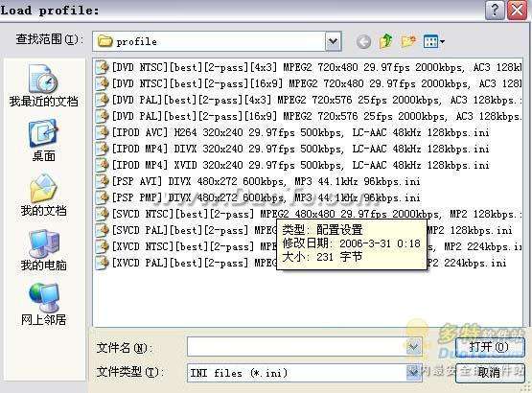Select the DVD PAL 16x9 MPEG2 profile
The width and height of the screenshot is (532, 393).
(x=308, y=116)
